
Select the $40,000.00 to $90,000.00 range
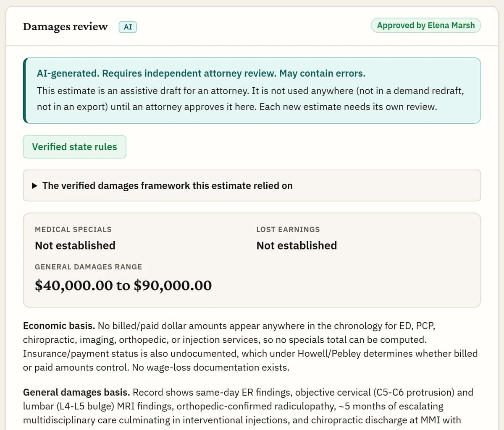[x=123, y=286]
